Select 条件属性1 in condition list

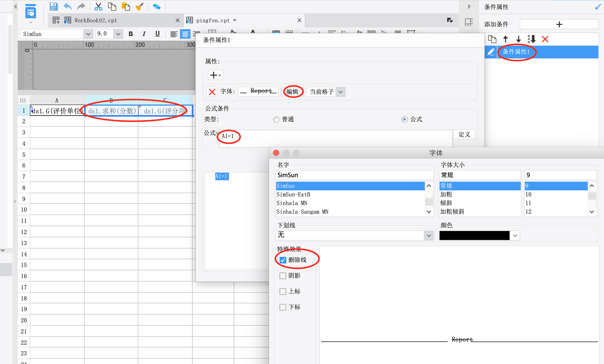(548, 52)
